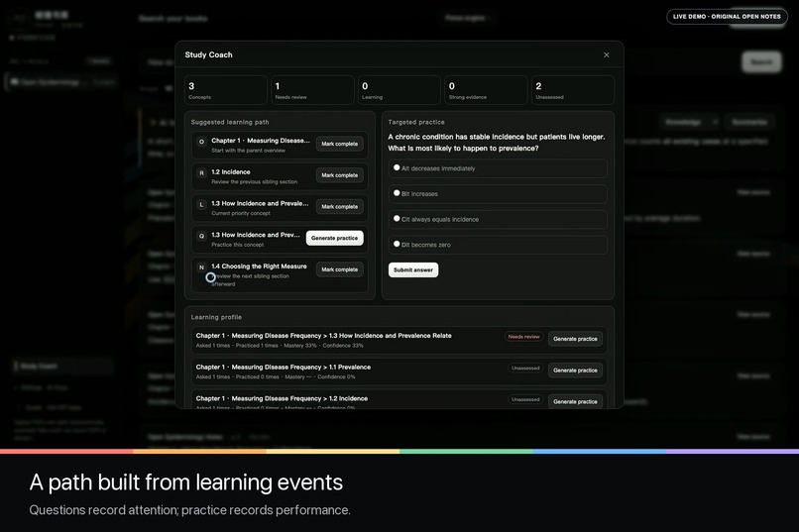The height and width of the screenshot is (532, 799).
Task: Open the 2 Unassessed stat card
Action: [x=573, y=90]
